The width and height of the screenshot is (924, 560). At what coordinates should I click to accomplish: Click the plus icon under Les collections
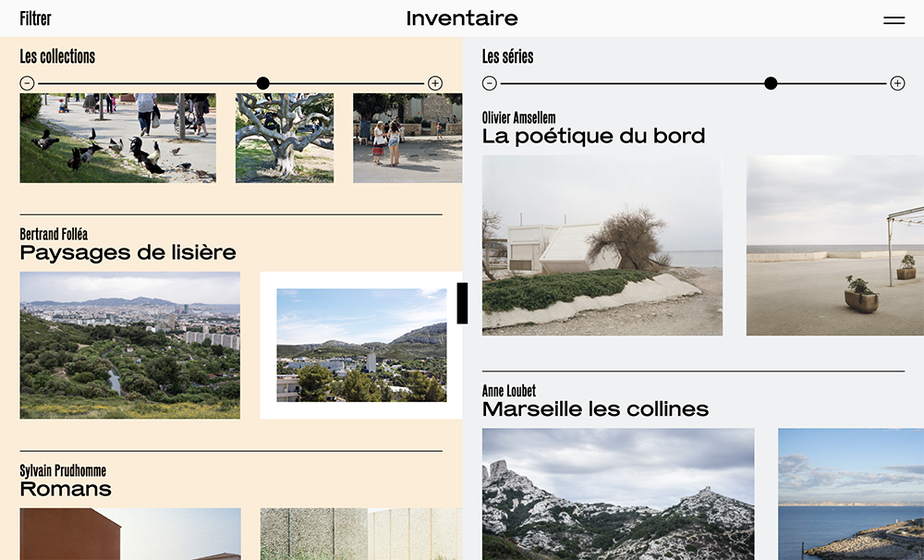coord(435,83)
